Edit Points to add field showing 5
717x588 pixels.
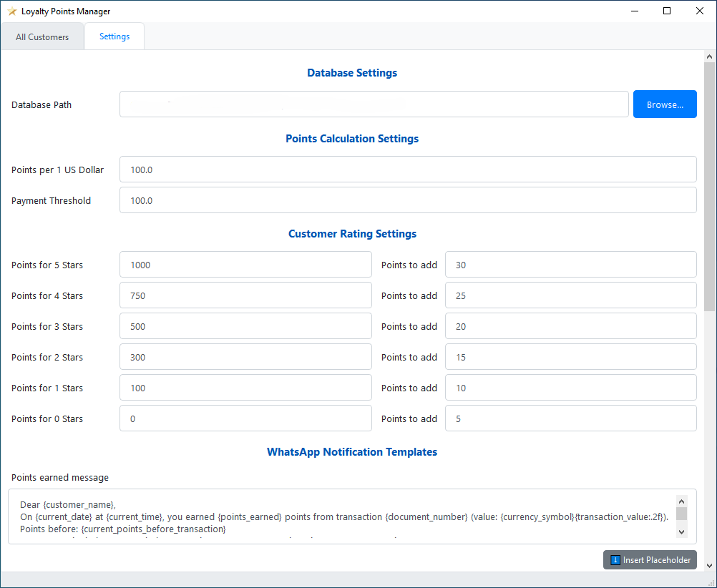point(570,418)
